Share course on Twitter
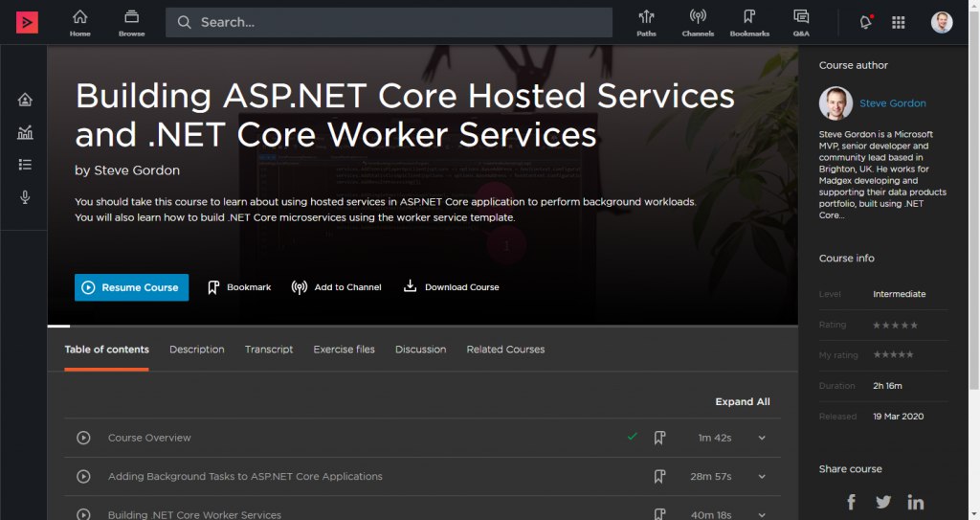 883,502
